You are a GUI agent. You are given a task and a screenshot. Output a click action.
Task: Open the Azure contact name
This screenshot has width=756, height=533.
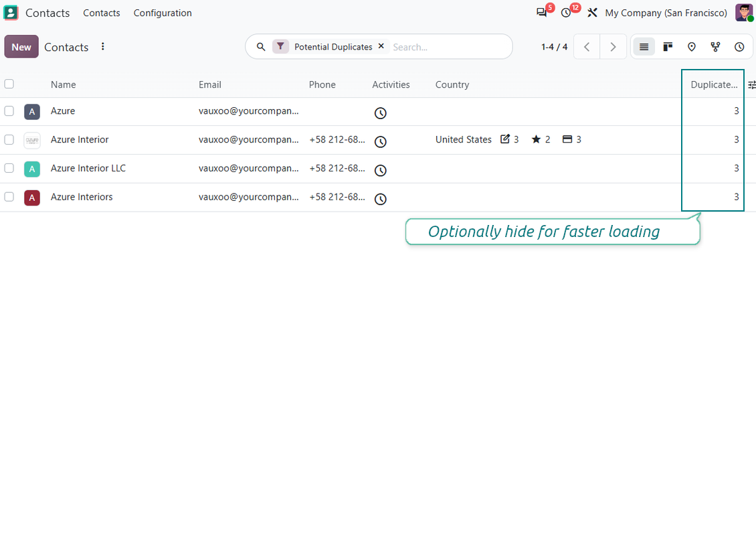pyautogui.click(x=63, y=111)
